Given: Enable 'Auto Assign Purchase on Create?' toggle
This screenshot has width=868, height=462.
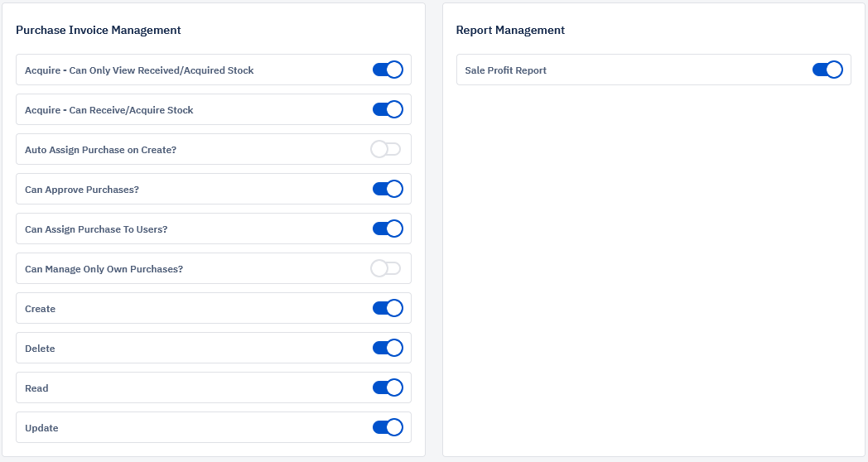Looking at the screenshot, I should click(386, 149).
